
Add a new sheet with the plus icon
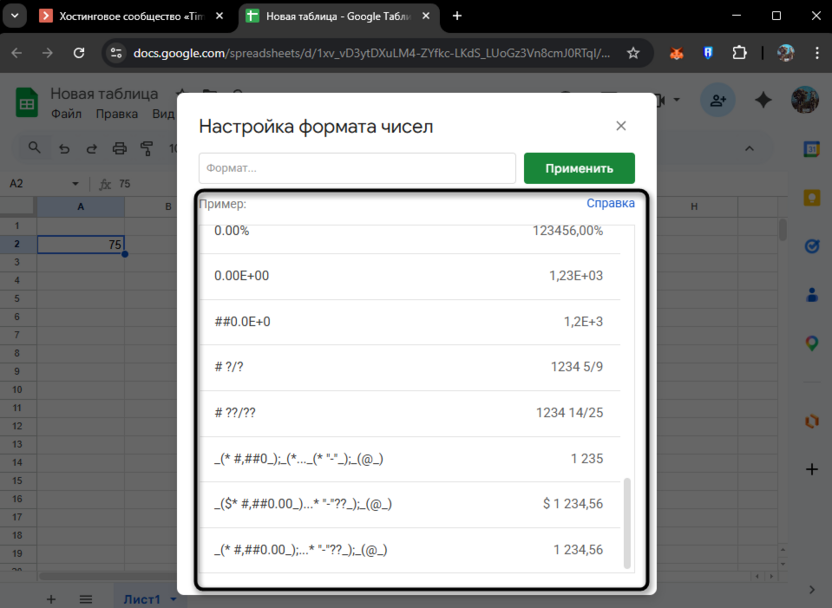(50, 598)
